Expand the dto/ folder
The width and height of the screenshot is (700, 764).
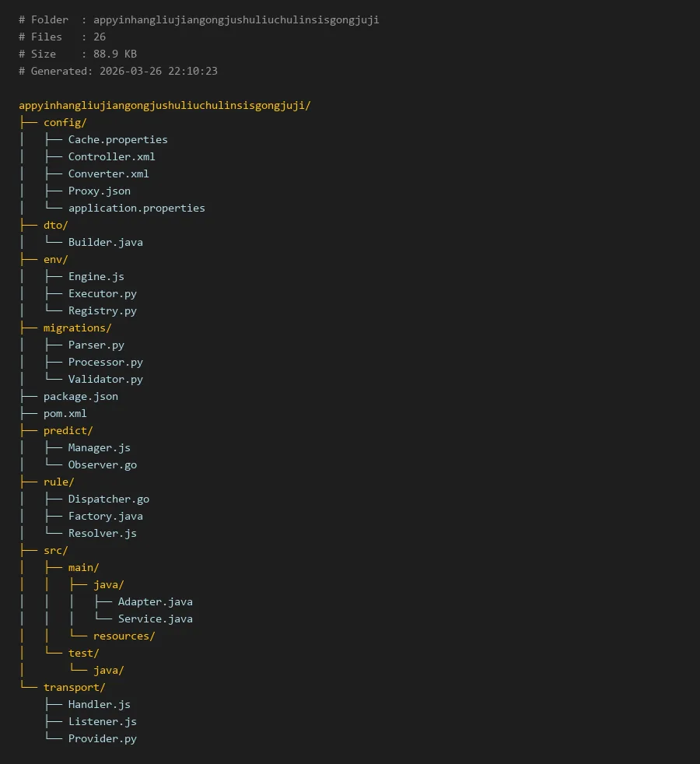55,225
